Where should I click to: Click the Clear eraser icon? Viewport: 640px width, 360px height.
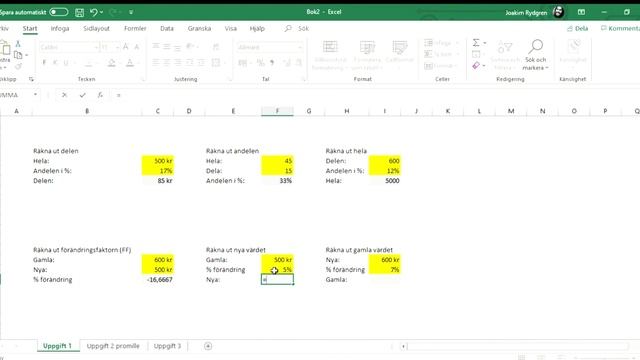tap(476, 65)
